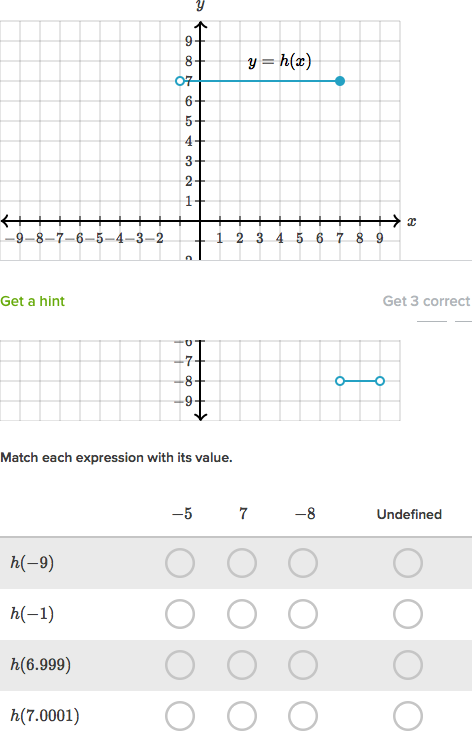472x731 pixels.
Task: Click the open circle endpoint at y equals 7
Action: coord(180,81)
